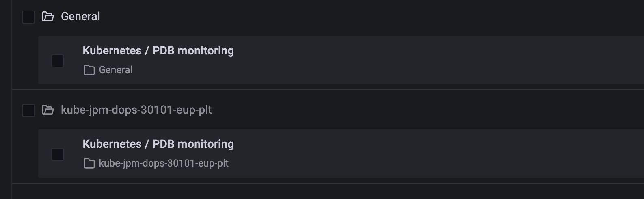Viewport: 644px width, 199px height.
Task: Collapse the kube-jpm-dops-30101-eup-plt folder header
Action: pos(328,110)
